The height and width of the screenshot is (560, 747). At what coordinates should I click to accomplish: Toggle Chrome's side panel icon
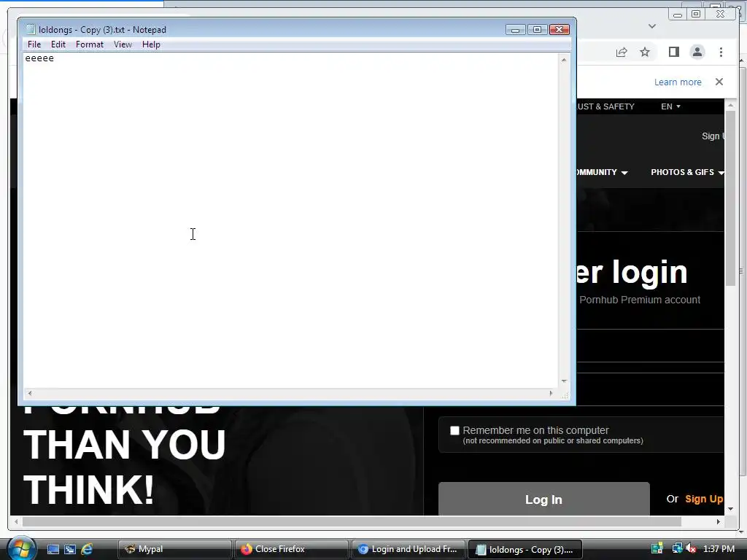point(673,52)
